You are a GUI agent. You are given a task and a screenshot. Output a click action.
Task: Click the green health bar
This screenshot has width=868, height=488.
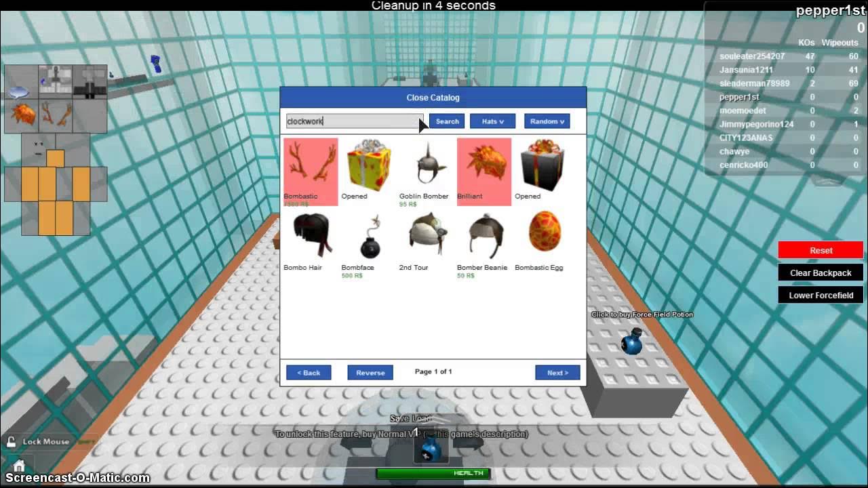(433, 473)
